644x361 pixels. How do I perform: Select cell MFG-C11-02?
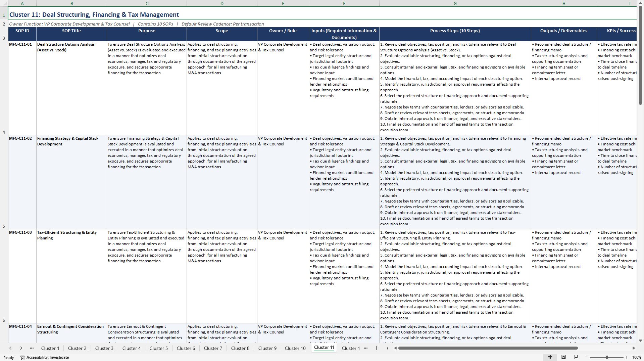(22, 182)
